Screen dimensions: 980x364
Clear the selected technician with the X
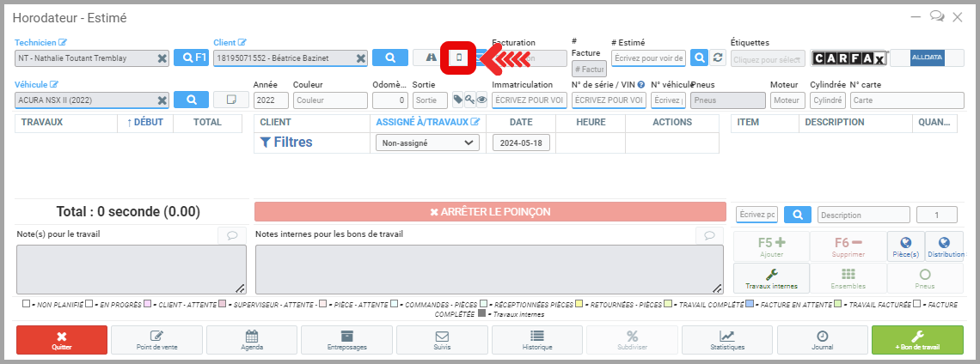click(162, 58)
